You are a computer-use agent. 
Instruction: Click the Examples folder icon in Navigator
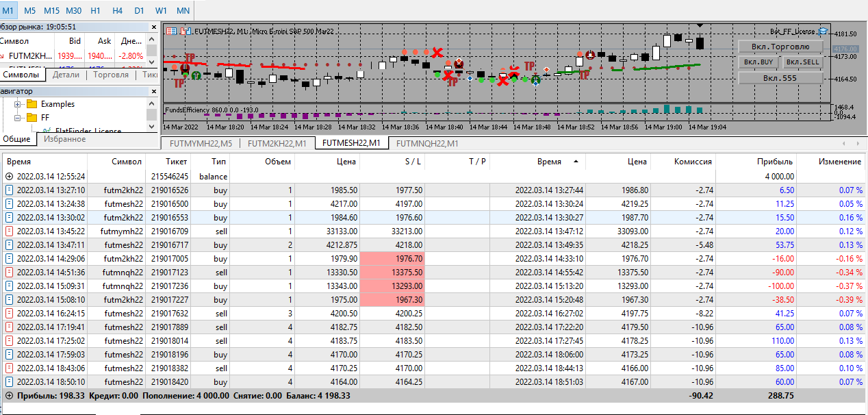tap(31, 104)
